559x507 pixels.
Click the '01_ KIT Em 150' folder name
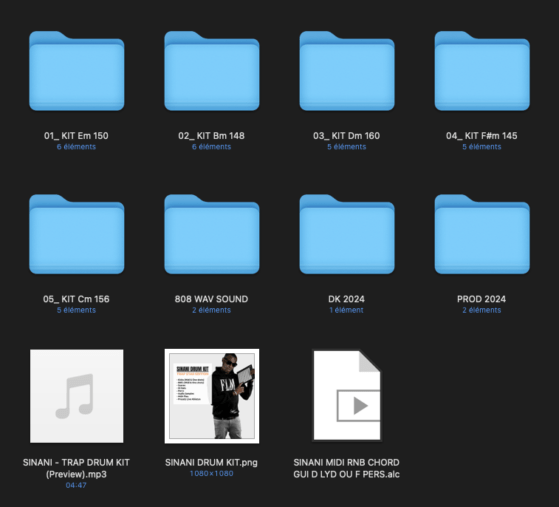click(76, 136)
